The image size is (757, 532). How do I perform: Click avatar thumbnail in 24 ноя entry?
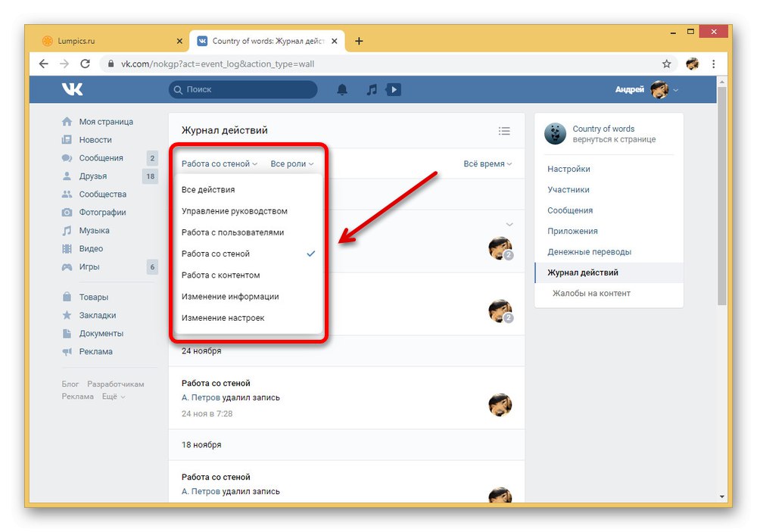[x=500, y=405]
